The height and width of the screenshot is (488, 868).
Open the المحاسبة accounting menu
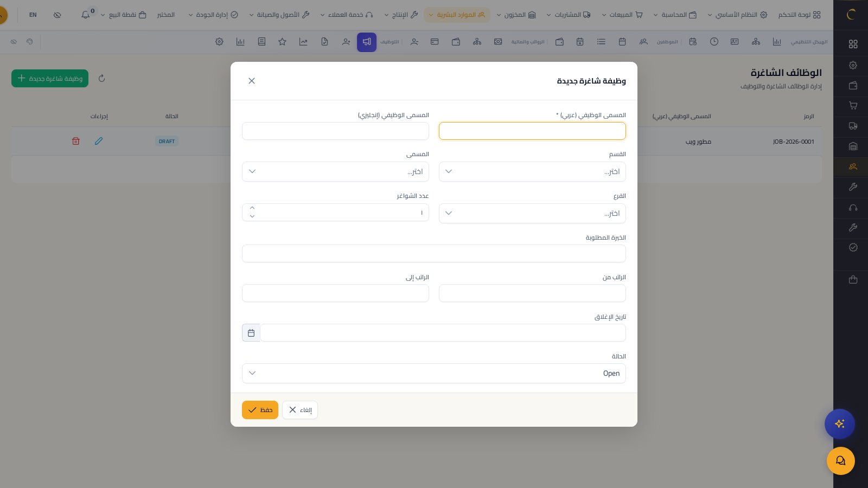point(675,15)
